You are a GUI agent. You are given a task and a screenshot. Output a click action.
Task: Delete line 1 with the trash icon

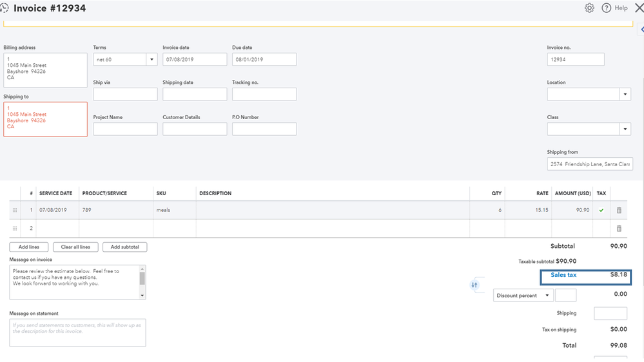[x=619, y=210]
